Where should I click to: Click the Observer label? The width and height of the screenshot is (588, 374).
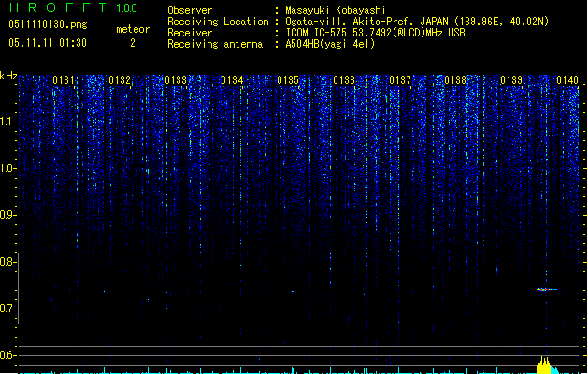click(190, 10)
